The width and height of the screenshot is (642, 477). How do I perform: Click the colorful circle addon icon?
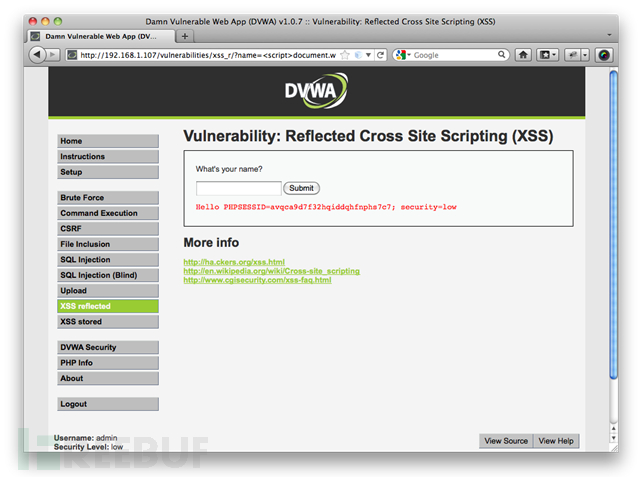604,55
